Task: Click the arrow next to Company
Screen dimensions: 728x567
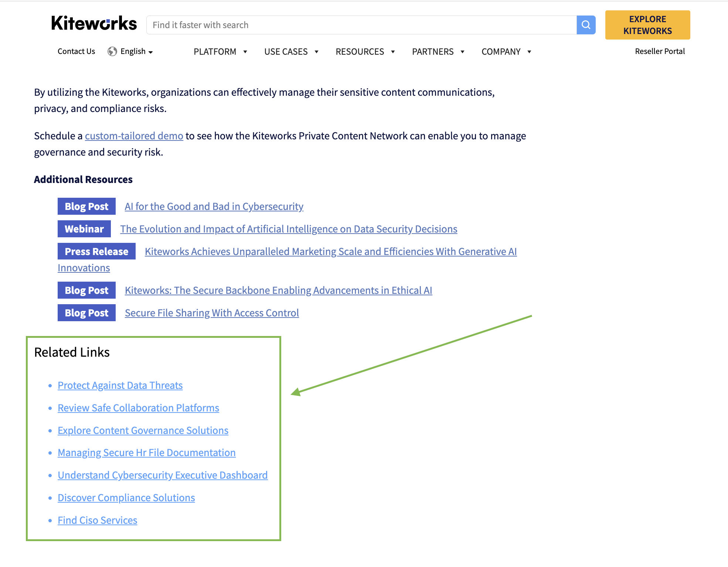Action: point(529,52)
